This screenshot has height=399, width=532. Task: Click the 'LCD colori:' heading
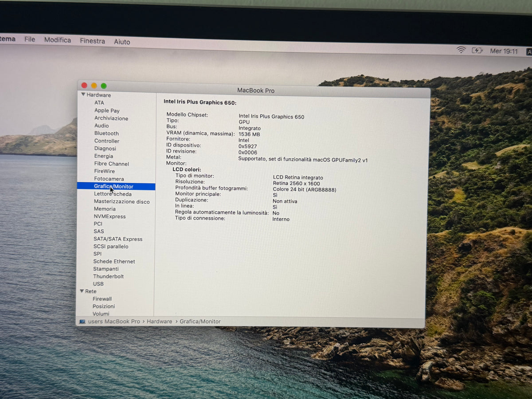187,170
